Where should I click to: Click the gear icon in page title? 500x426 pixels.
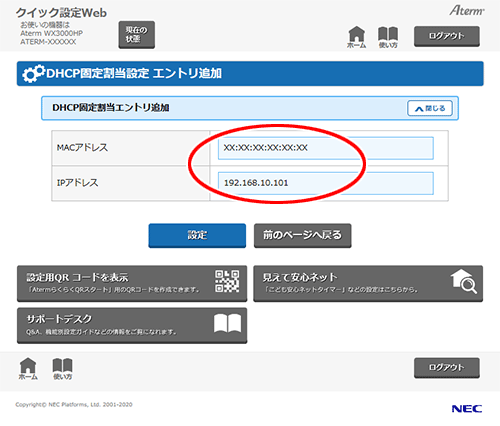click(x=33, y=73)
